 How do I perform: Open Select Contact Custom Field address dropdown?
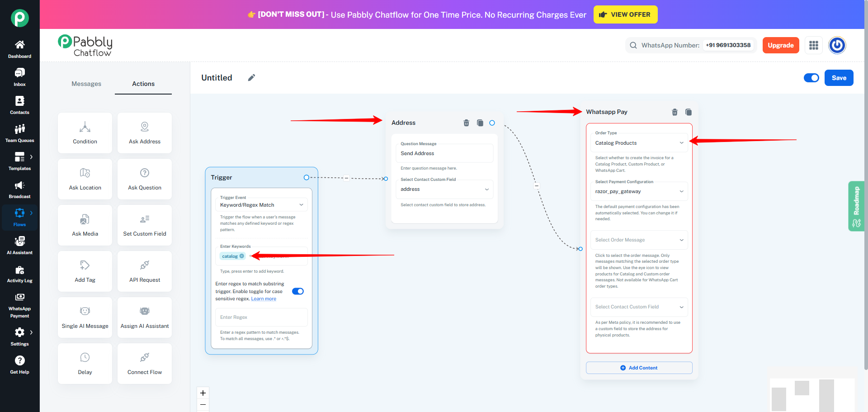pyautogui.click(x=444, y=189)
